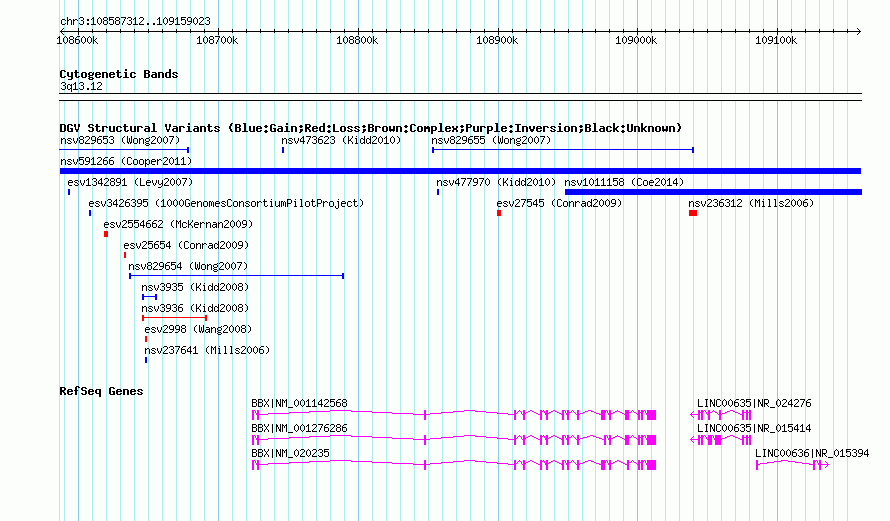Open the esv2998 (Wang2008) label

(x=198, y=329)
